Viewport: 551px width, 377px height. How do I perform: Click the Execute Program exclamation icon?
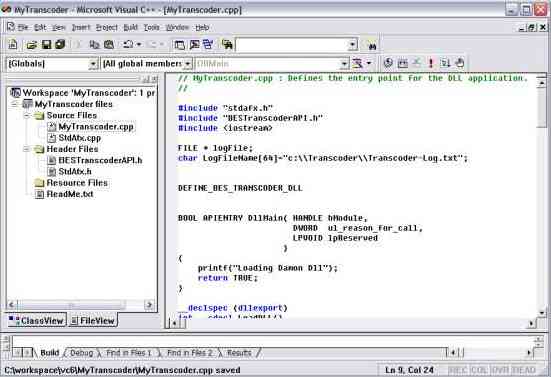[431, 63]
